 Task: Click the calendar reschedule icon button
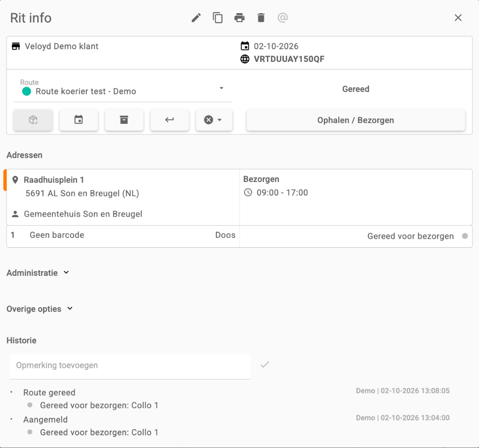pos(78,120)
